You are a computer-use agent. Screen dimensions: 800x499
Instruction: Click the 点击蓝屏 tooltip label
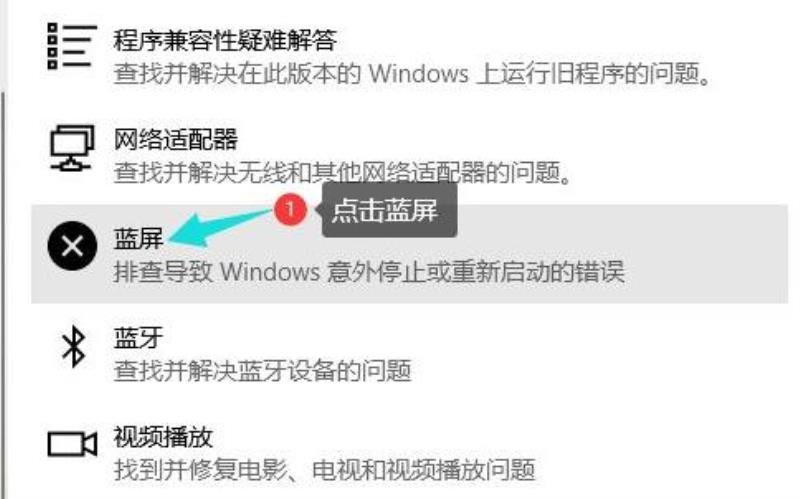click(x=386, y=210)
